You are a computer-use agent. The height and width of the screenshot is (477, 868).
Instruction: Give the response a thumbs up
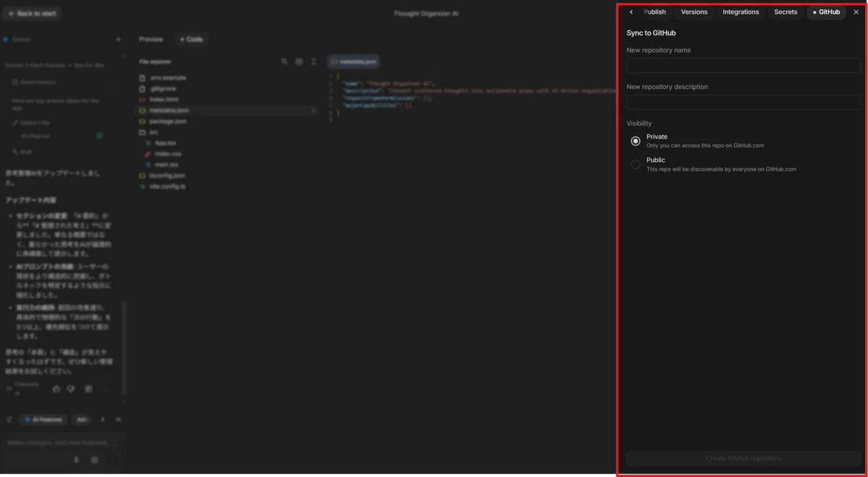(56, 389)
